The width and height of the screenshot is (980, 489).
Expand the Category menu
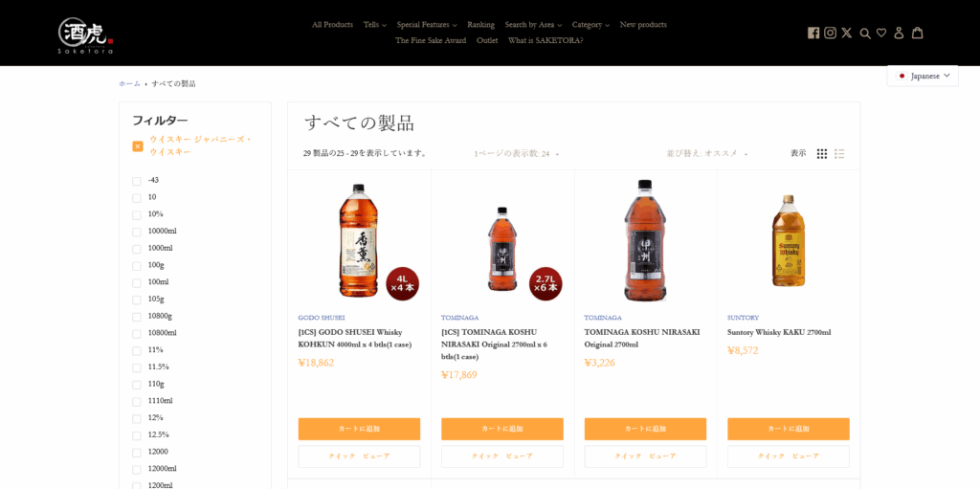[x=590, y=25]
